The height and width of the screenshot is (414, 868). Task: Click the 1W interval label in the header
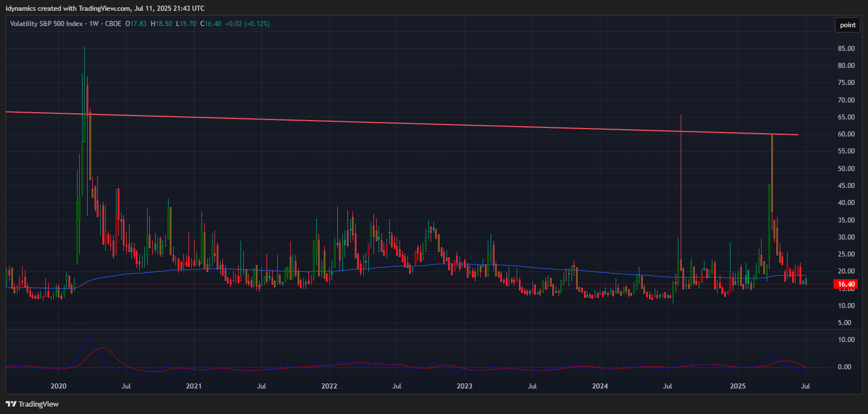[x=94, y=24]
